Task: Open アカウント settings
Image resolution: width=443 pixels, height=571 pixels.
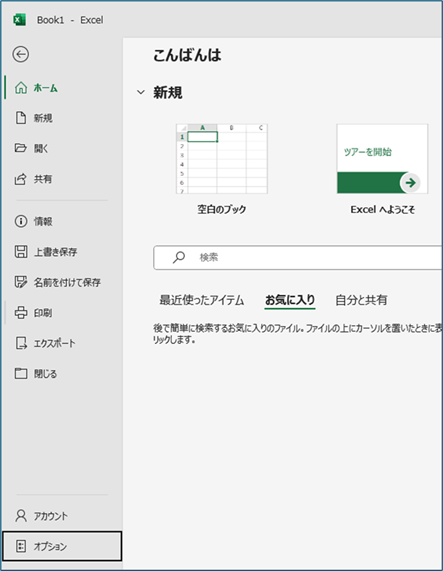Action: pos(62,516)
